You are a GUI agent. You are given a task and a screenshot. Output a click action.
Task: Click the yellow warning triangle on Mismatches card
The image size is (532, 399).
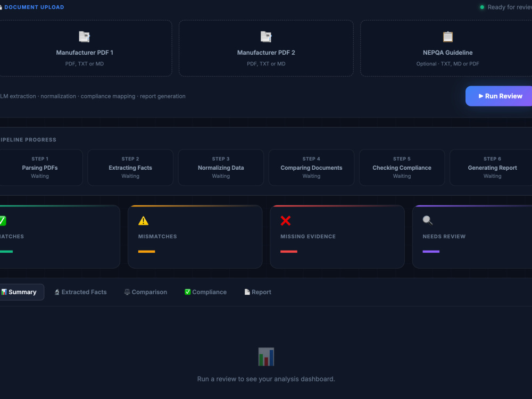point(144,221)
